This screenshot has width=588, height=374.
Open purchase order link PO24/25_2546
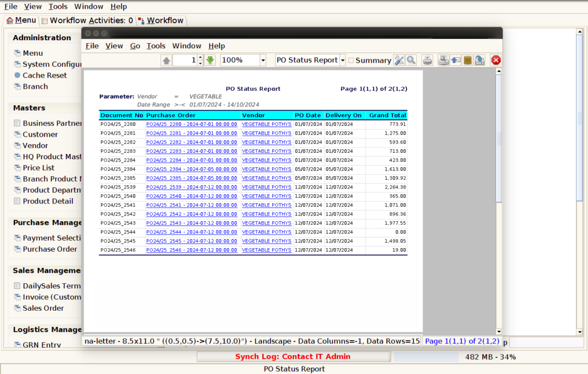pos(192,250)
